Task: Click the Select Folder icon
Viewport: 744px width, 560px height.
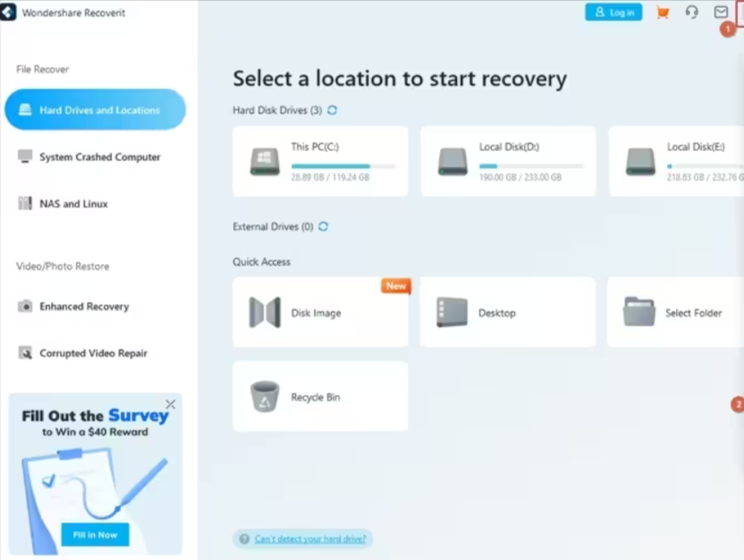Action: click(638, 312)
